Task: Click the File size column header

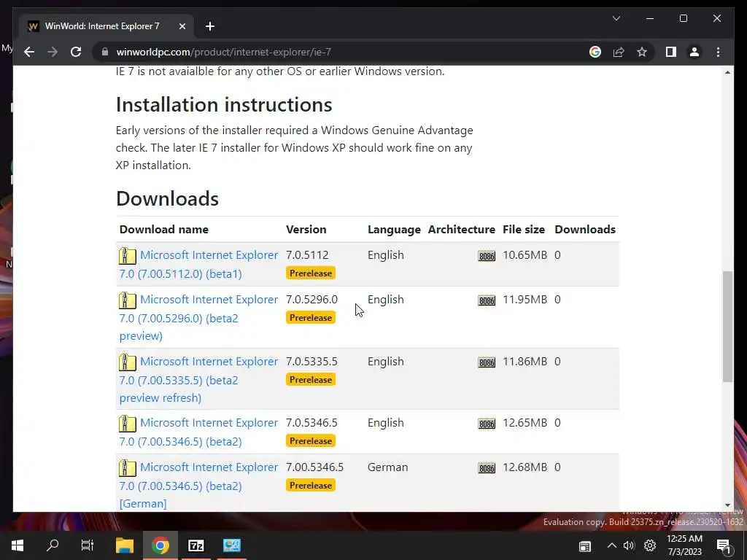Action: click(x=524, y=230)
